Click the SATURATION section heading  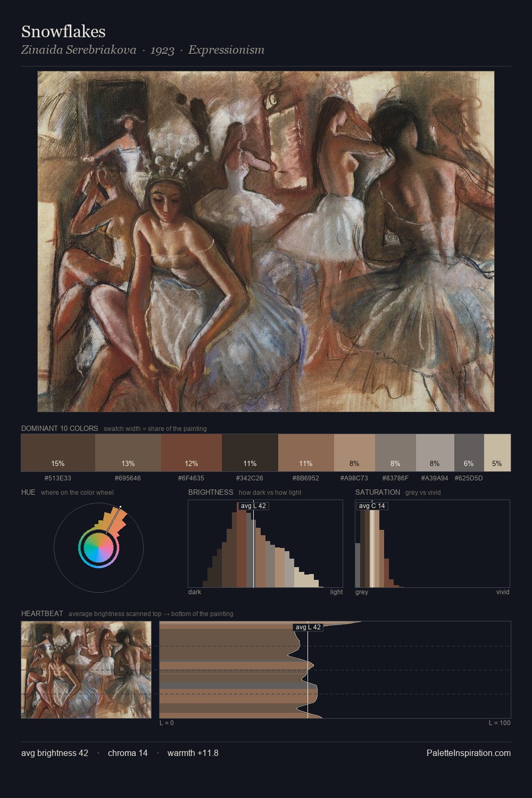(x=378, y=492)
